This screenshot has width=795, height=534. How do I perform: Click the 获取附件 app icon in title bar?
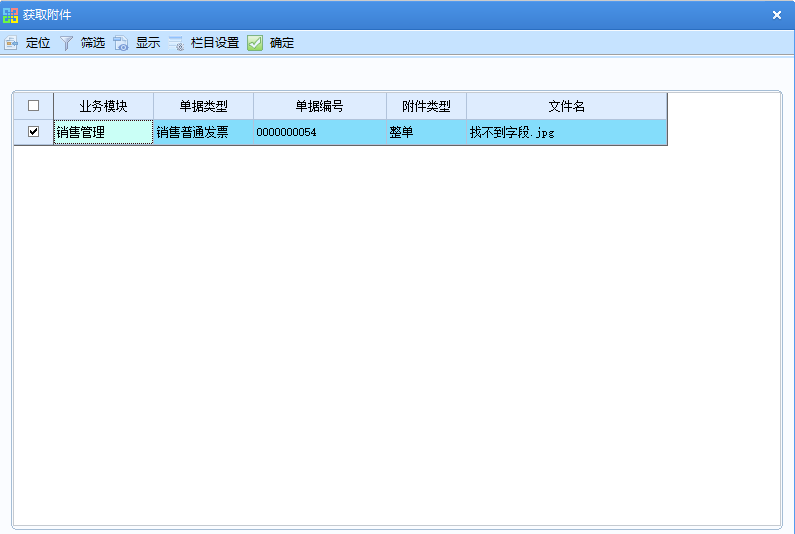point(11,15)
